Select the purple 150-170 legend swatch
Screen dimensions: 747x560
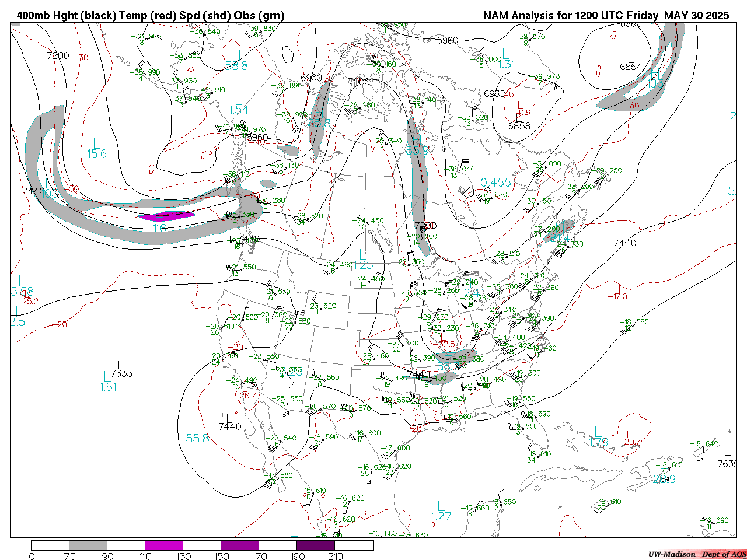pos(240,545)
